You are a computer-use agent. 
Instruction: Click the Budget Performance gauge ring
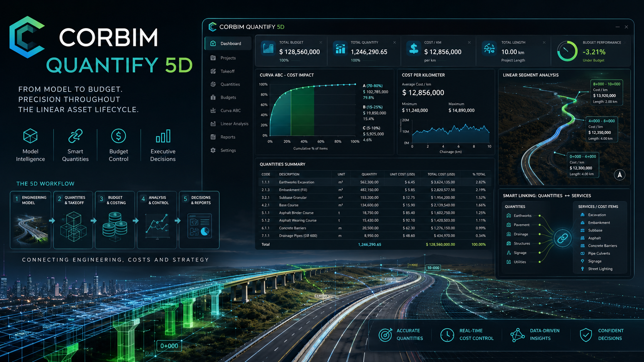pos(567,51)
